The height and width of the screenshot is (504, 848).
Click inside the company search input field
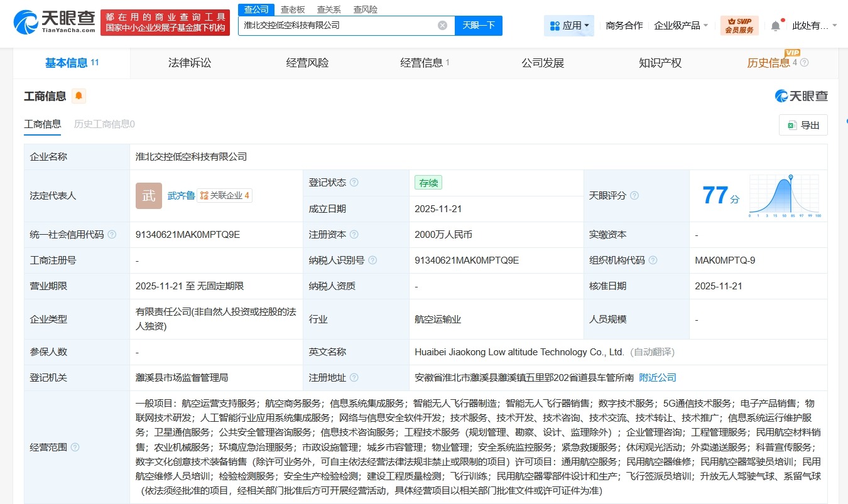(x=345, y=25)
